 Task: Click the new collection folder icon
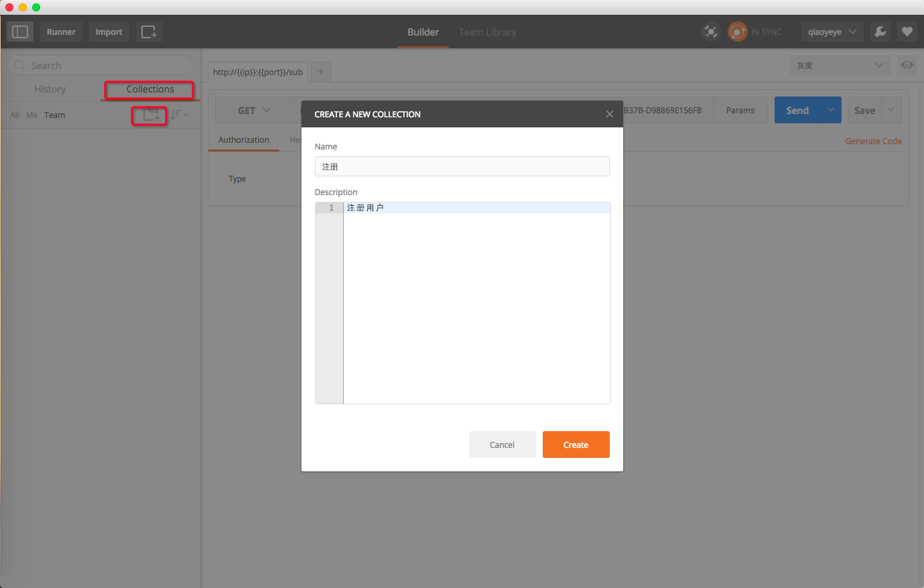point(151,115)
